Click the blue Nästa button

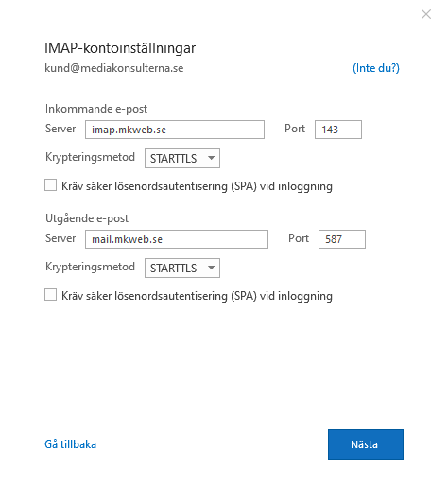[x=366, y=444]
